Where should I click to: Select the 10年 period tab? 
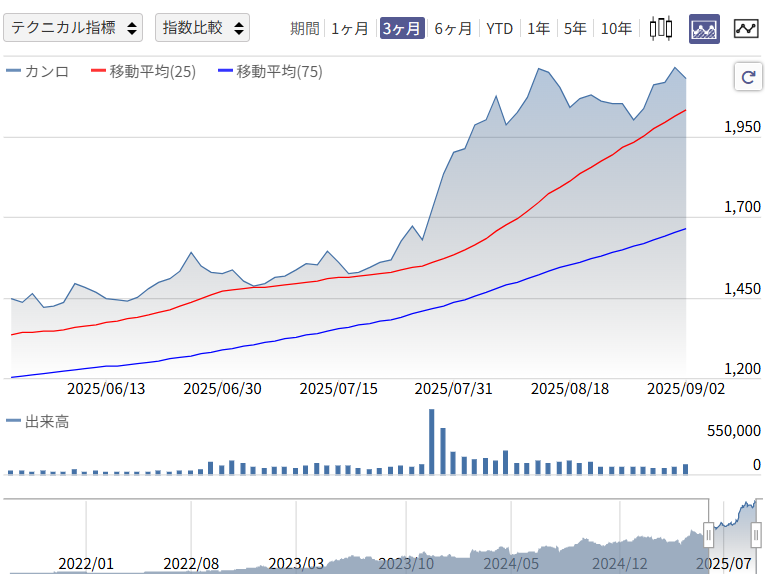tap(616, 28)
